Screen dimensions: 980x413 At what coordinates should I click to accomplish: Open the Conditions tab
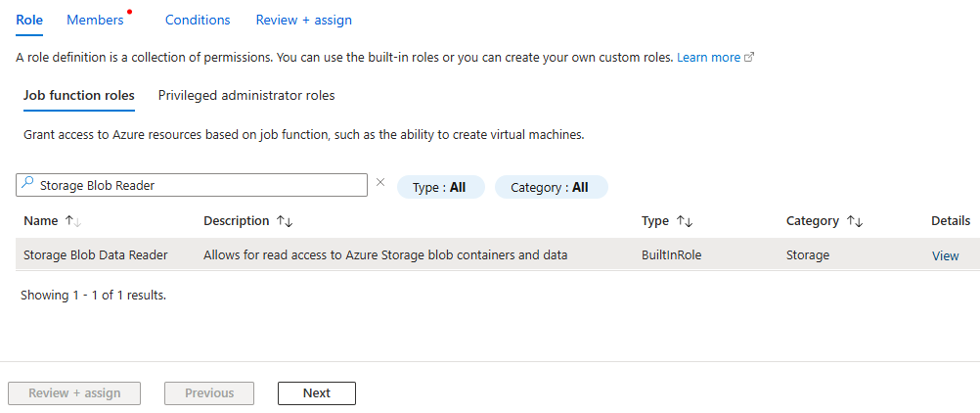pos(198,20)
